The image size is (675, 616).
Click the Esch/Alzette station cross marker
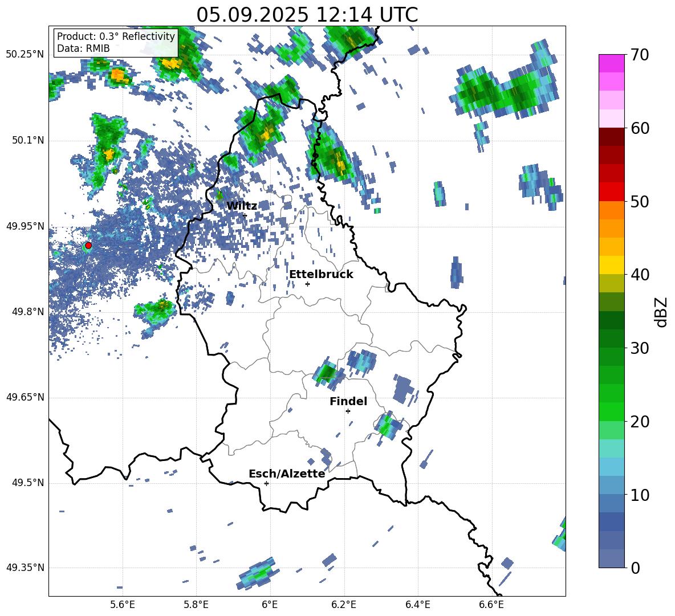click(x=266, y=483)
